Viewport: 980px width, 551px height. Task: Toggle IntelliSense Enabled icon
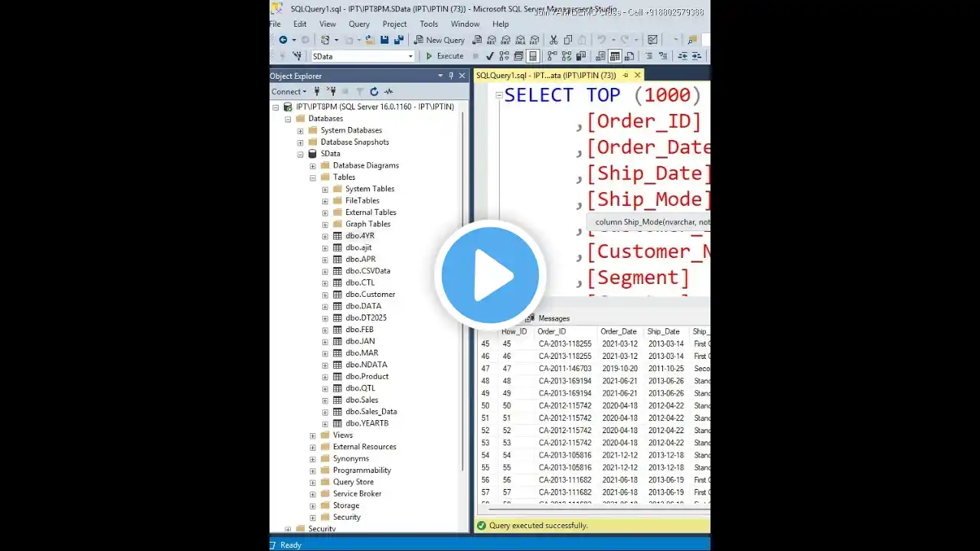(533, 56)
